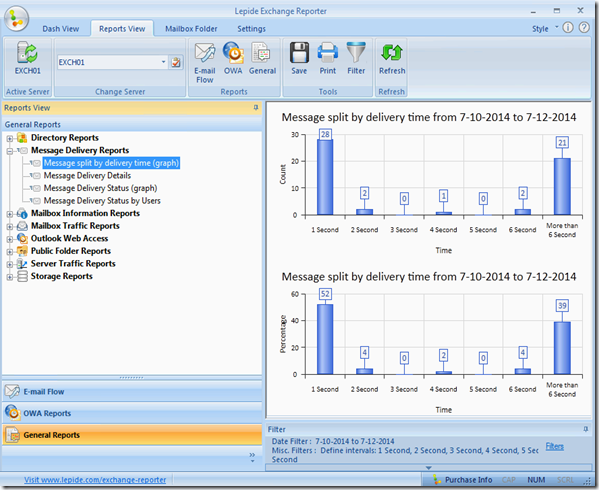Open the Filter funnel tool
Screen dimensions: 599x490
356,58
